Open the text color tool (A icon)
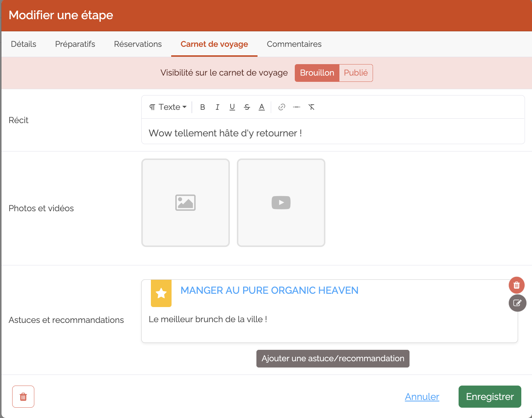The image size is (532, 418). [x=262, y=107]
